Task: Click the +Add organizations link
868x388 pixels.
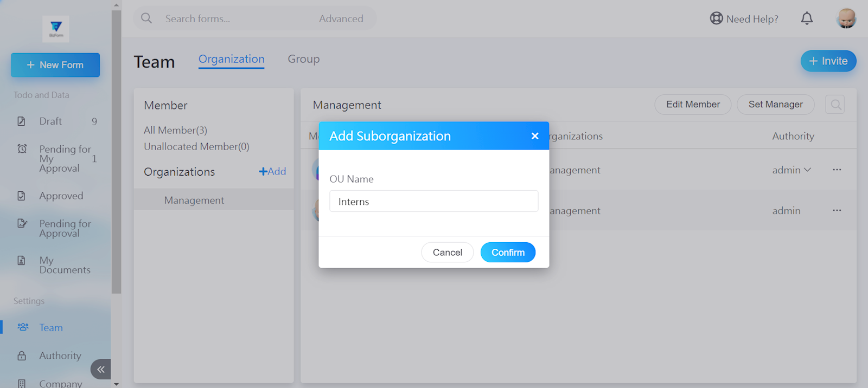Action: (x=272, y=172)
